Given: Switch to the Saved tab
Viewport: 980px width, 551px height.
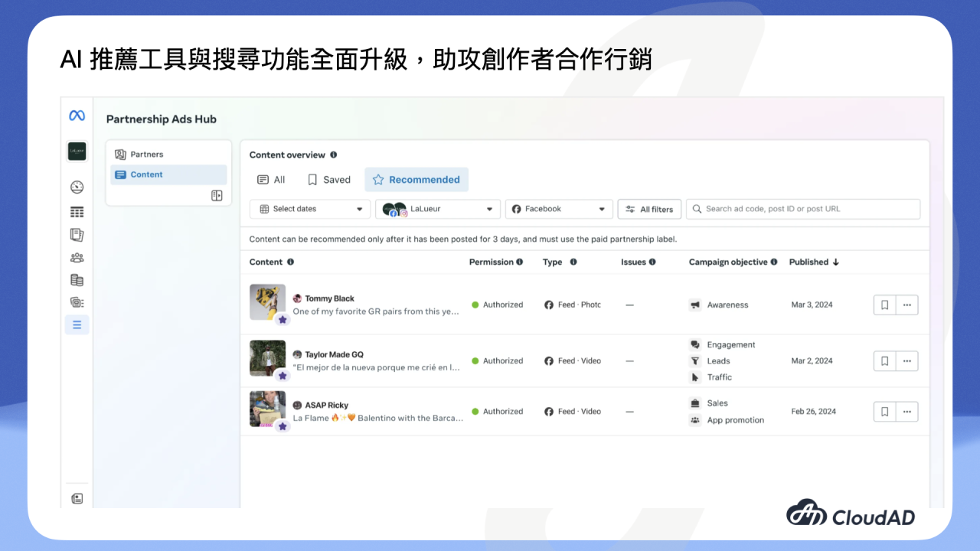Looking at the screenshot, I should (328, 180).
